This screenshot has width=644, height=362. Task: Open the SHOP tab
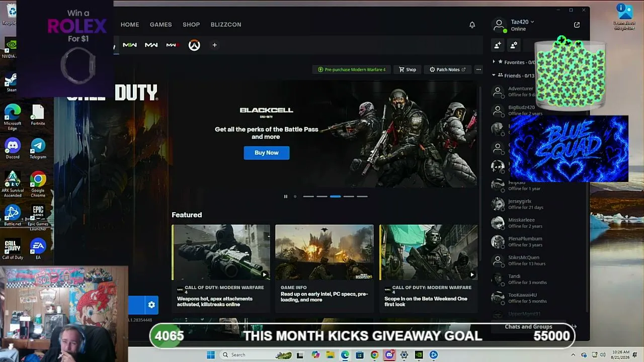191,25
